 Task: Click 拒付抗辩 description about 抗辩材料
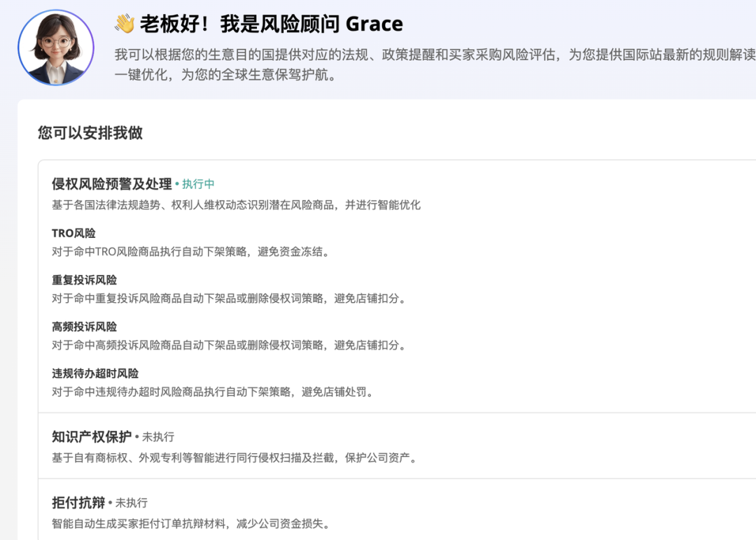click(x=192, y=524)
